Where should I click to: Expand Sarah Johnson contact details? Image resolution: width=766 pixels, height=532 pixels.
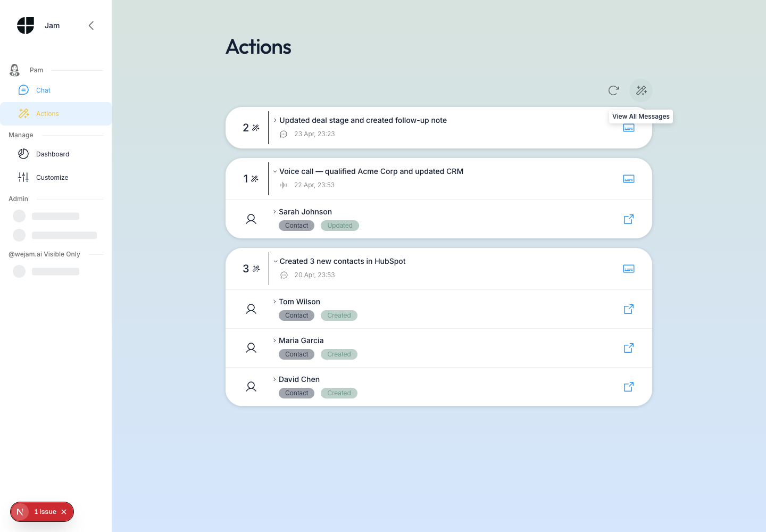(x=274, y=212)
